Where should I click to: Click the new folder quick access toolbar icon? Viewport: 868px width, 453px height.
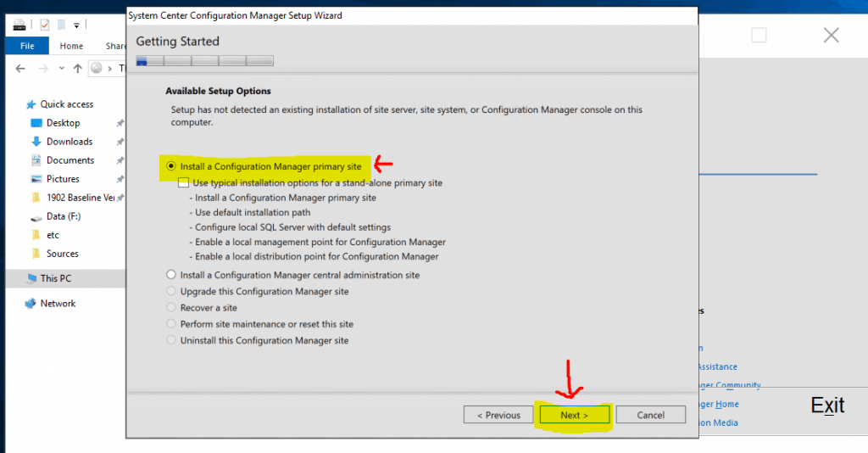point(61,25)
